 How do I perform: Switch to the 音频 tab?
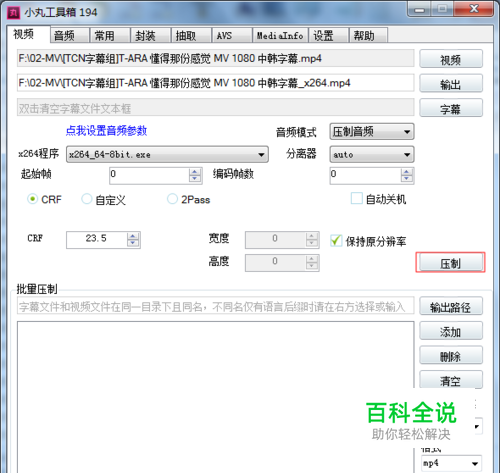click(x=70, y=35)
